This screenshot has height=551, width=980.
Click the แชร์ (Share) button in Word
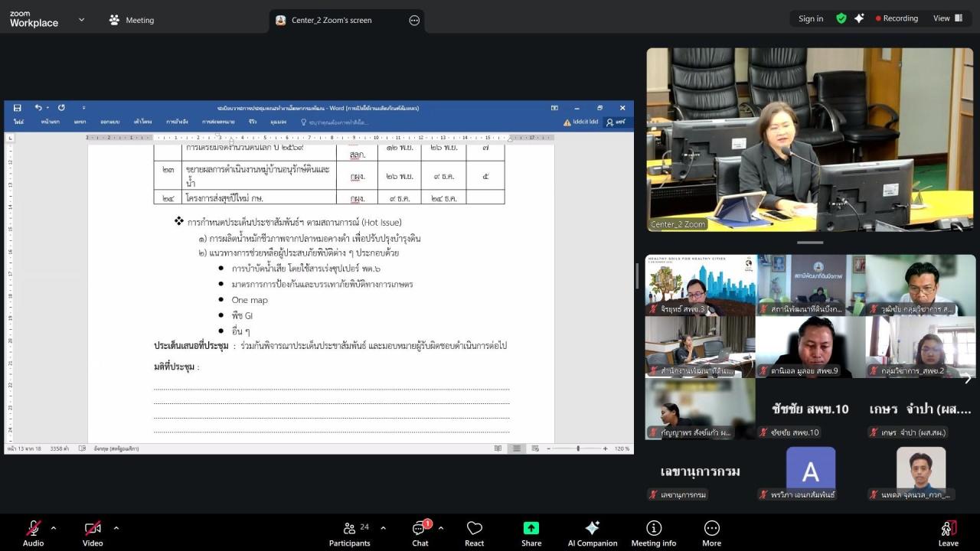tap(616, 122)
